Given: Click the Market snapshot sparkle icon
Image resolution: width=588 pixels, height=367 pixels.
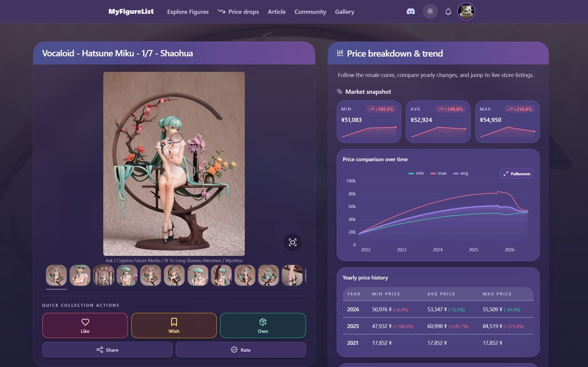Looking at the screenshot, I should 340,91.
